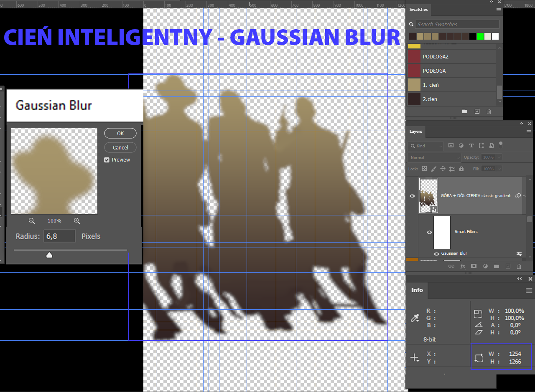Create a new swatch in Swatches panel
Image resolution: width=535 pixels, height=392 pixels.
coord(477,111)
